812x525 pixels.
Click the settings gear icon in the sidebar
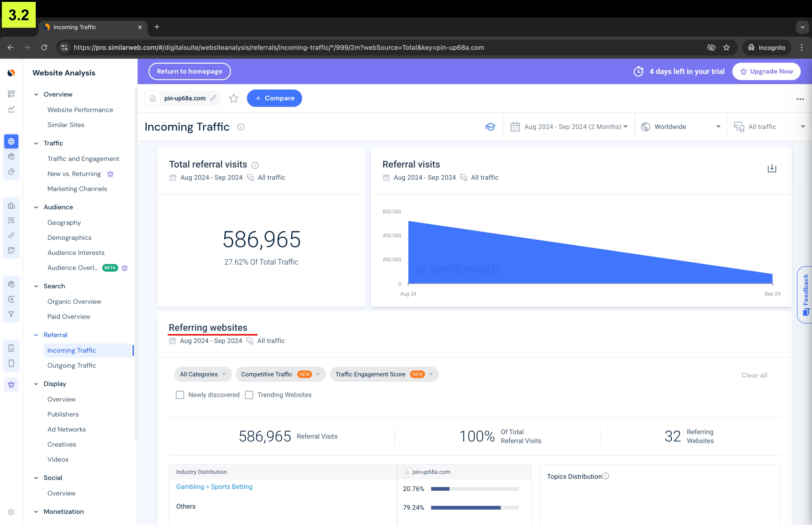[x=11, y=512]
